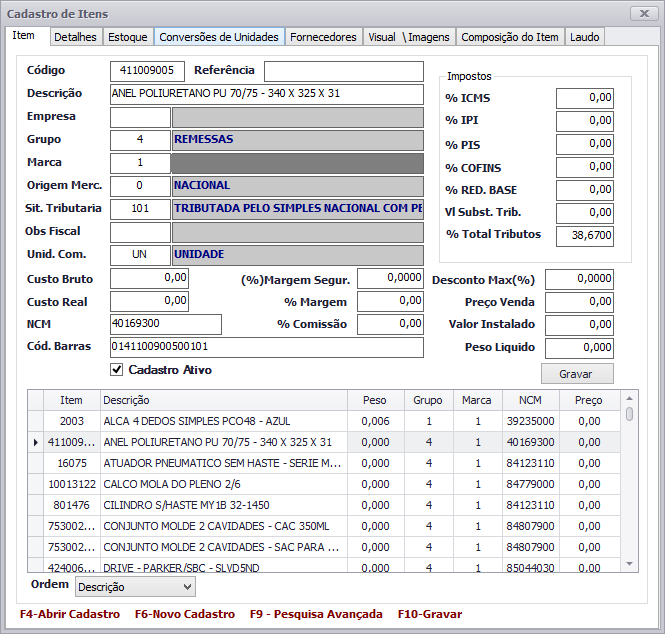This screenshot has height=634, width=665.
Task: Click the NCM column header
Action: point(531,400)
